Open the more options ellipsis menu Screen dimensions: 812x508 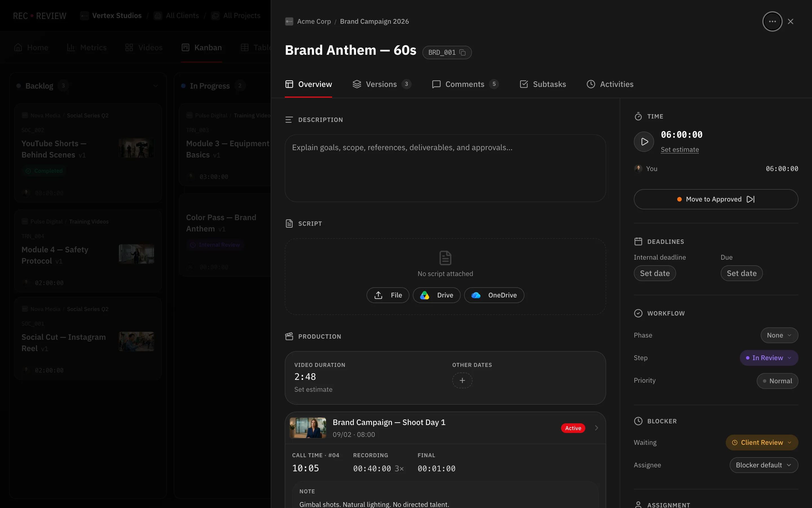(x=772, y=21)
